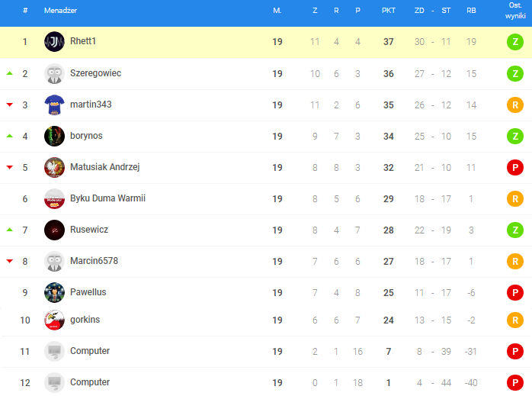Click the Ost. wyniki column header
The height and width of the screenshot is (396, 532).
515,11
